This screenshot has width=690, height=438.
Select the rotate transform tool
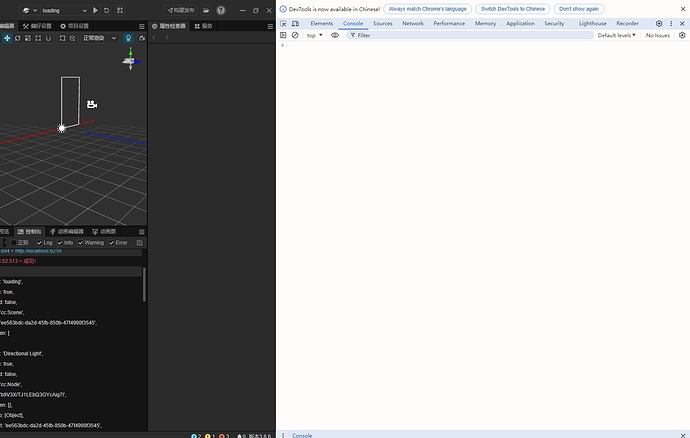click(18, 38)
